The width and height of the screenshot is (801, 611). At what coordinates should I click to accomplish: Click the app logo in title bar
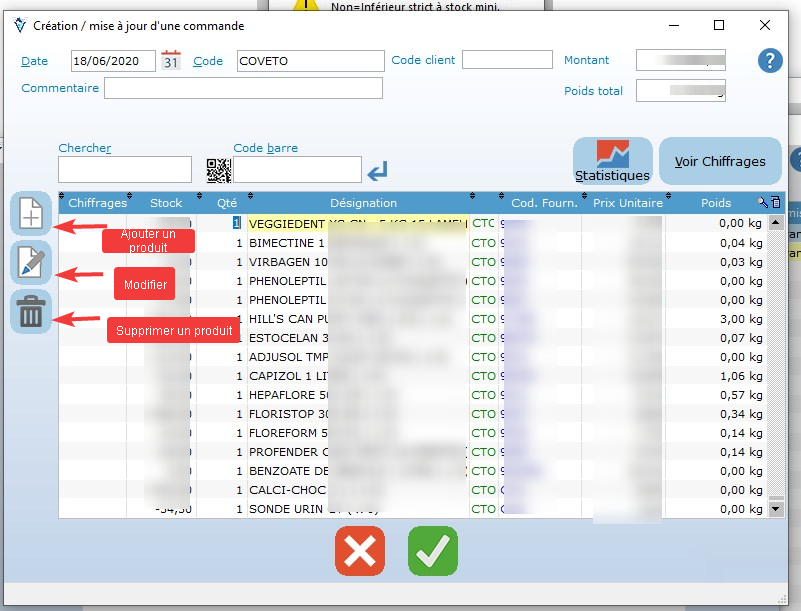[x=20, y=25]
